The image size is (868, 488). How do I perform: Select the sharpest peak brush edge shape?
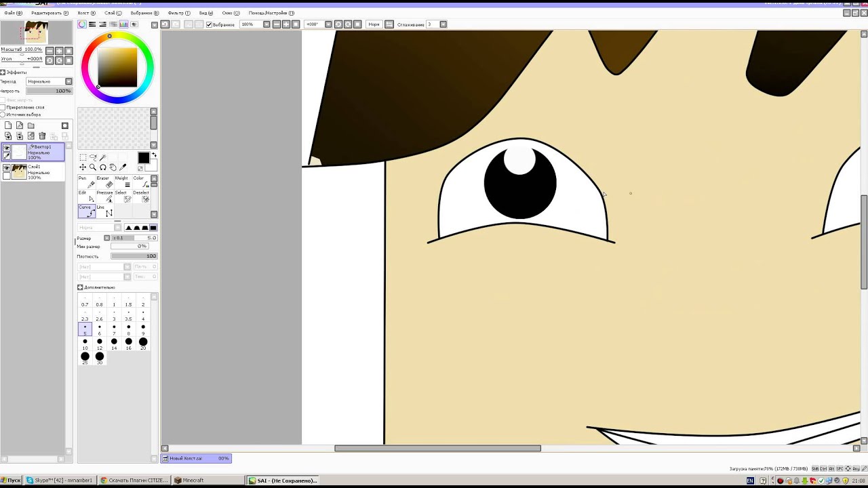pos(128,228)
